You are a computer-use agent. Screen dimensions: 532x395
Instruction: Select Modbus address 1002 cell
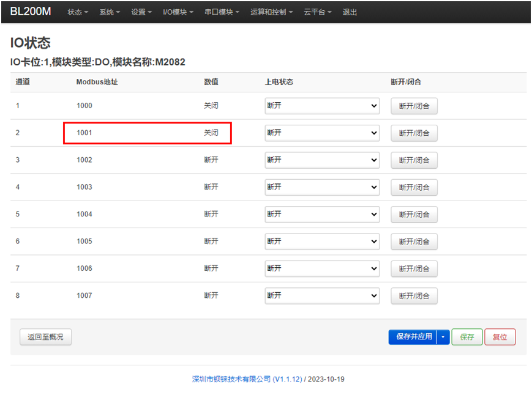click(x=84, y=160)
